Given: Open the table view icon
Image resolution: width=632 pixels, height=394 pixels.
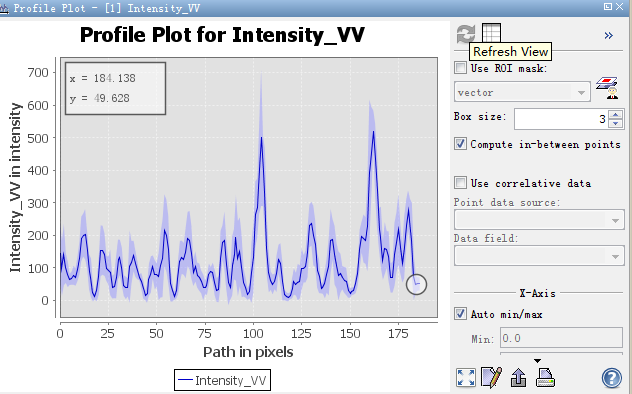Looking at the screenshot, I should click(x=492, y=33).
